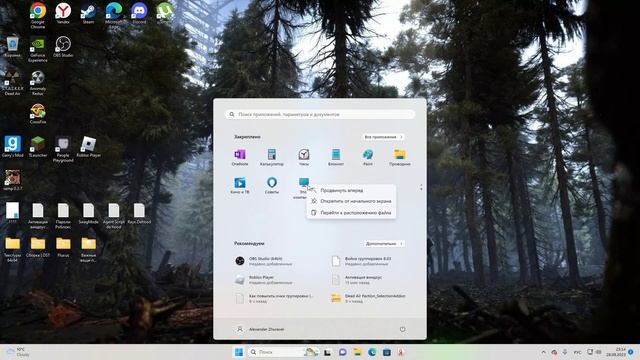
Task: Open user account Alexander profile button
Action: [x=260, y=329]
